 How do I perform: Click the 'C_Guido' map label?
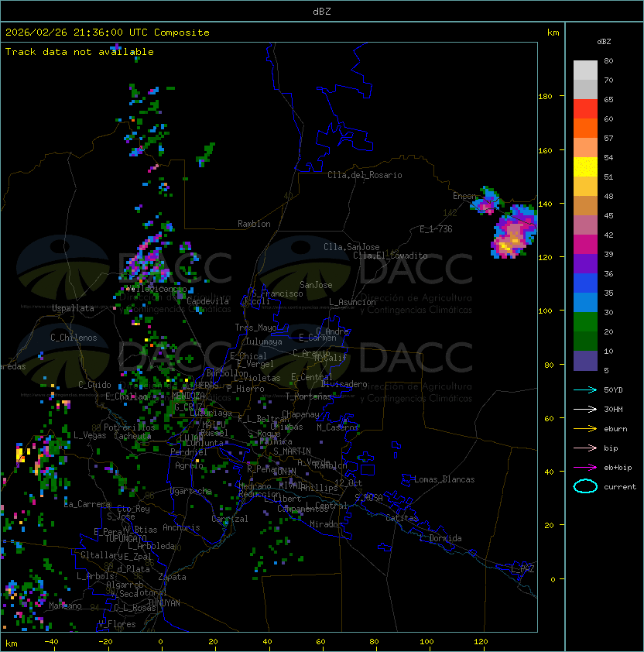click(94, 385)
